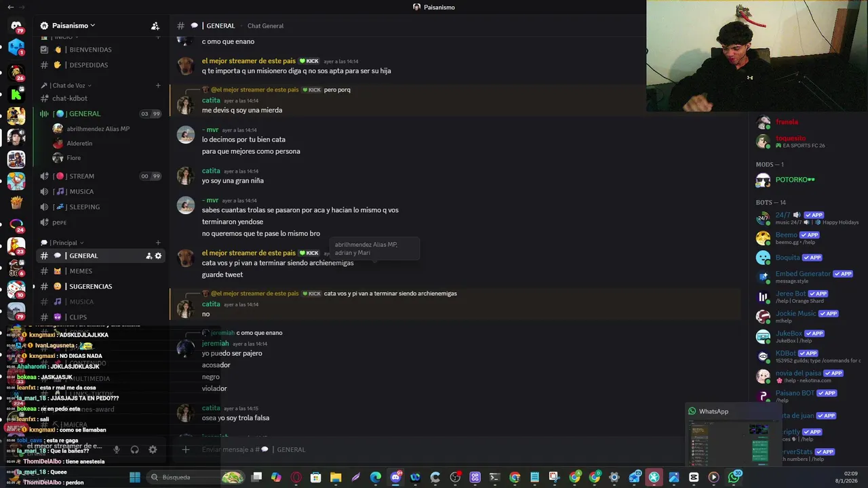Viewport: 868px width, 488px height.
Task: Join the MUSICA voice channel
Action: [x=102, y=192]
